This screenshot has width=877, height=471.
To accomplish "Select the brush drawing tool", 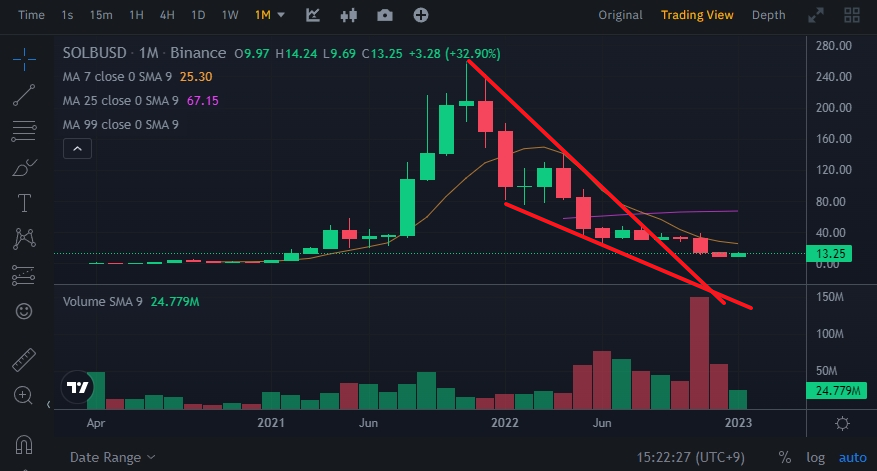I will [24, 167].
